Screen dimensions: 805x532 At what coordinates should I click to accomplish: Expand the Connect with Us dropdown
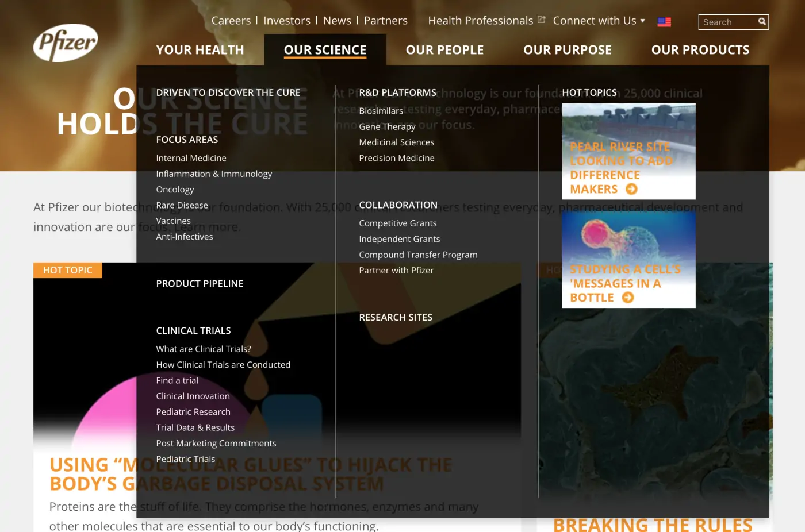[599, 21]
